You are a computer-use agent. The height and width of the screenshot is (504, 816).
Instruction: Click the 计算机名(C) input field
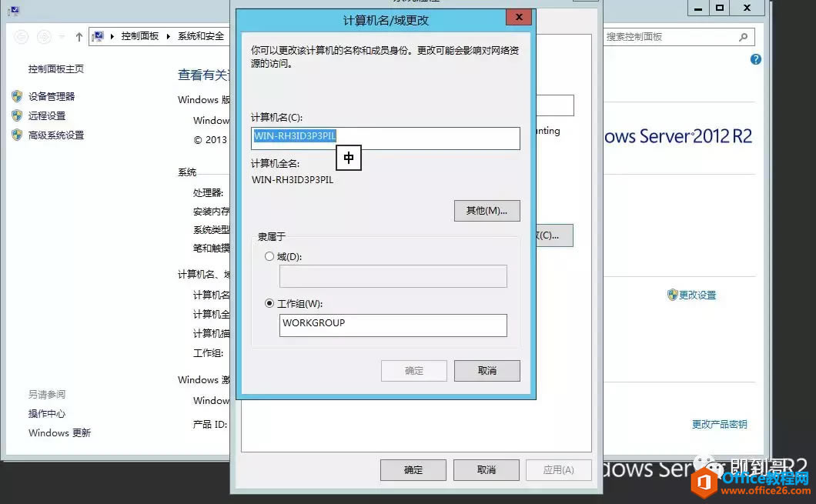(385, 139)
